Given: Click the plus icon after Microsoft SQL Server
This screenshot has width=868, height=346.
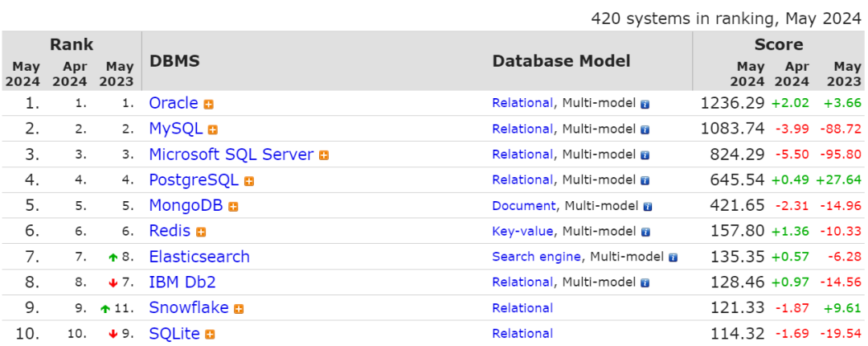Looking at the screenshot, I should (x=323, y=155).
